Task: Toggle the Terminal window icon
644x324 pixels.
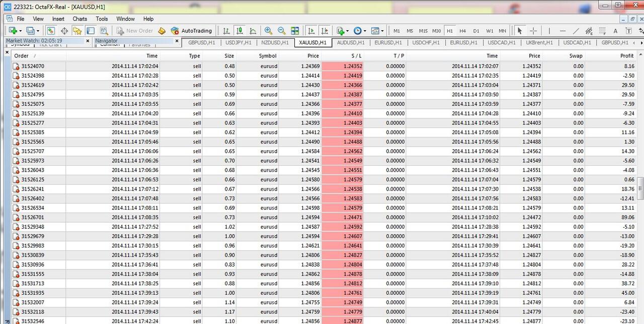Action: pyautogui.click(x=90, y=31)
